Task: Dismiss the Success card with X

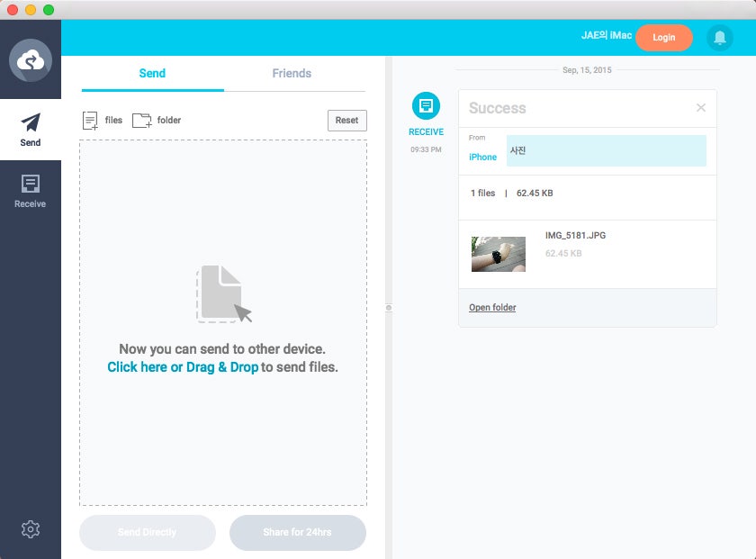Action: coord(701,107)
